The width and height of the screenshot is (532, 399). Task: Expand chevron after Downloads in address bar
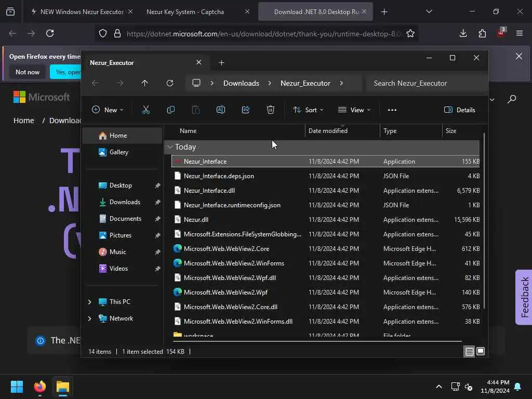click(270, 83)
